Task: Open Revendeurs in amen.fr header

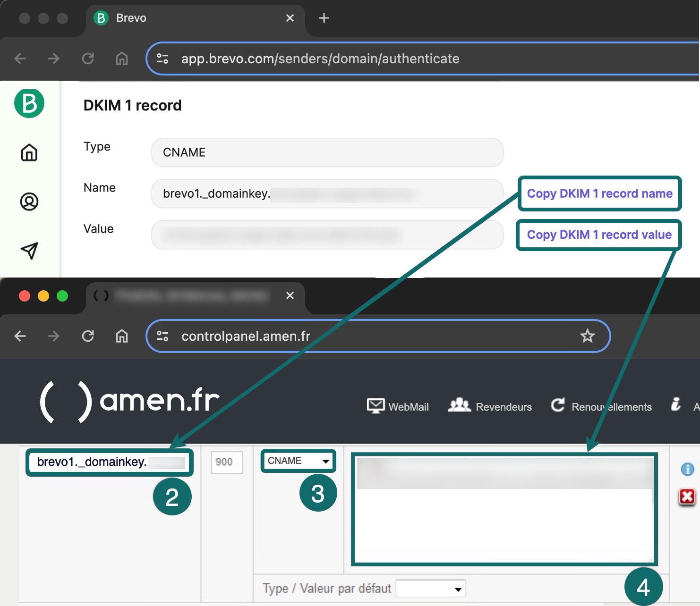Action: [x=489, y=406]
